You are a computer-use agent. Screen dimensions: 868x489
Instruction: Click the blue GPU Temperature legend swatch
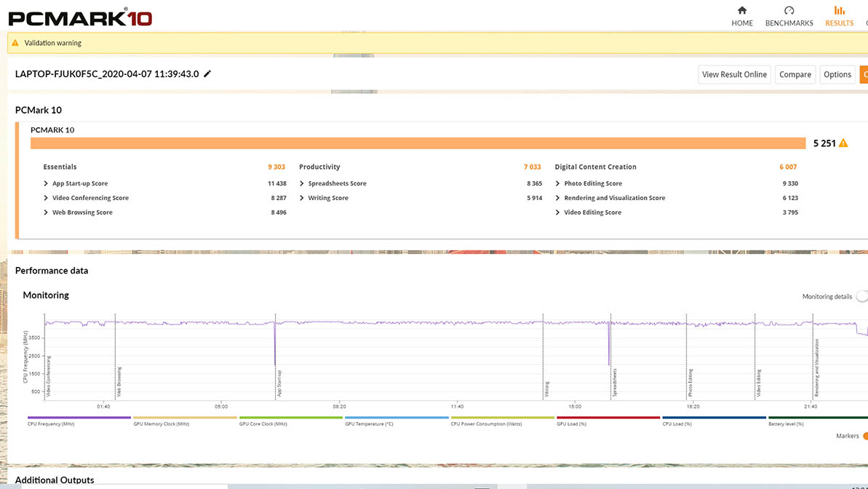pos(397,418)
